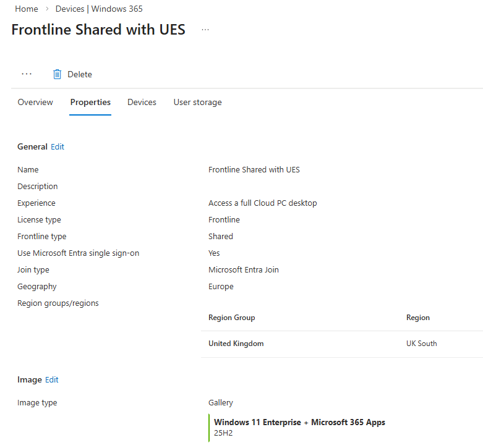Open the toolbar overflow ellipsis left of Delete
The width and height of the screenshot is (483, 448).
click(27, 74)
